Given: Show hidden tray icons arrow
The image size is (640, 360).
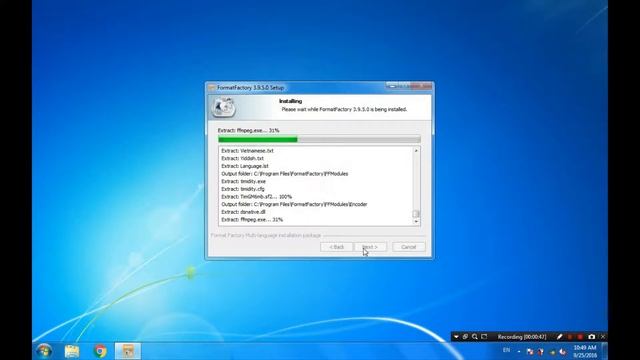Looking at the screenshot, I should (x=519, y=351).
